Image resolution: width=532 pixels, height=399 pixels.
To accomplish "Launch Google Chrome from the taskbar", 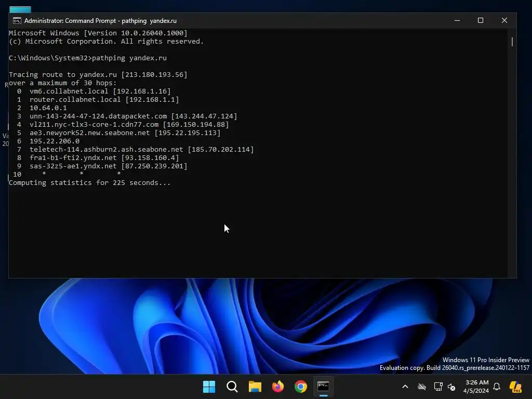I will click(x=301, y=387).
